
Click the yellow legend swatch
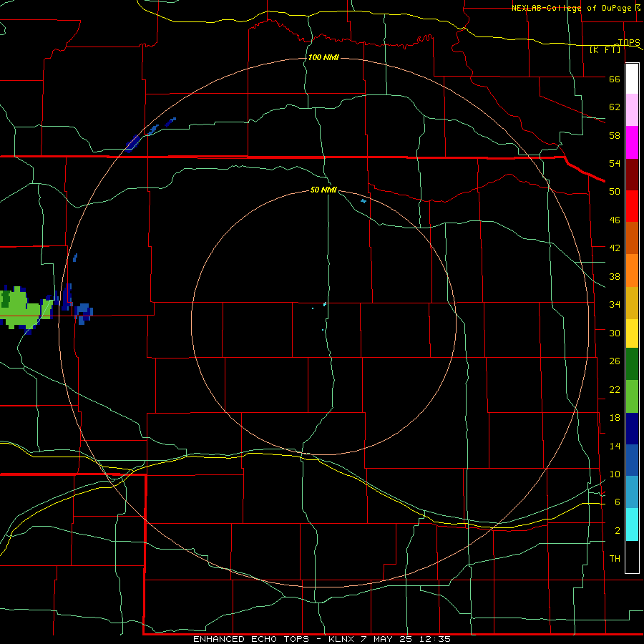(x=632, y=333)
